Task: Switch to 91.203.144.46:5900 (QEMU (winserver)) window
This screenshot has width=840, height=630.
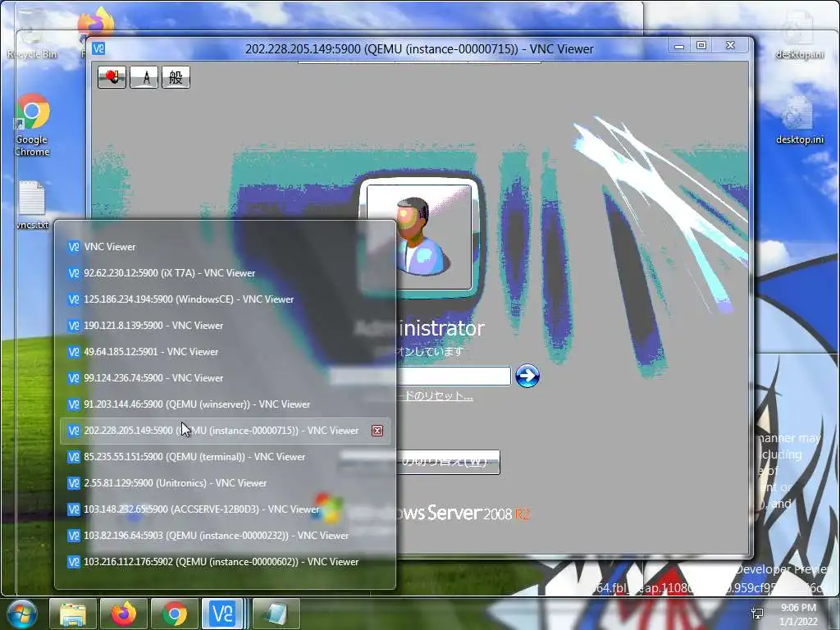Action: [x=225, y=404]
